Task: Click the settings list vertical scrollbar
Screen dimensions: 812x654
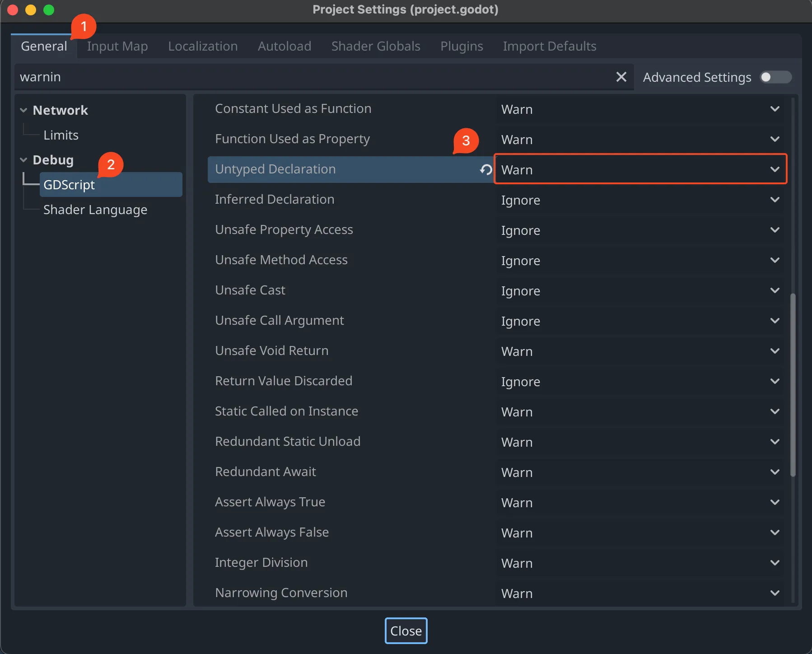Action: pos(793,385)
